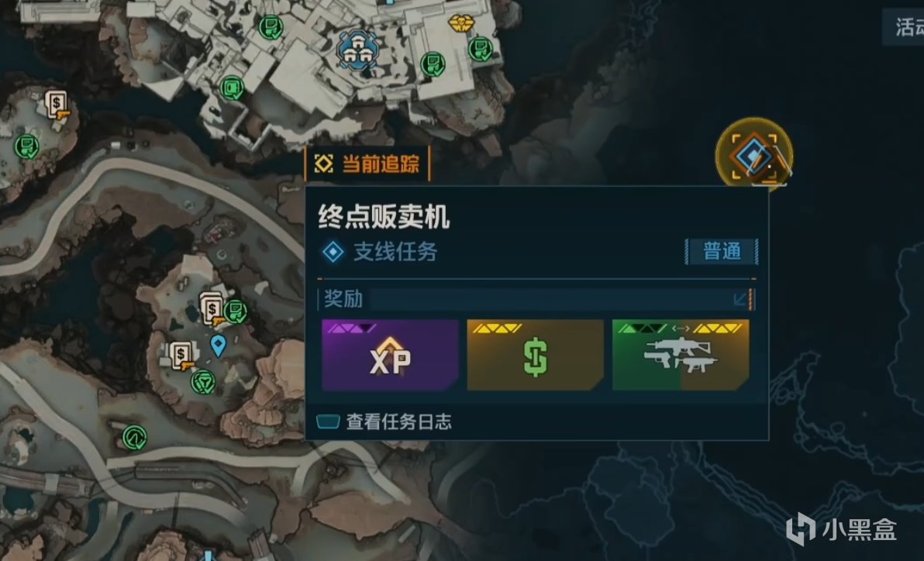Click the green safe-shaped completed marker

[x=233, y=88]
